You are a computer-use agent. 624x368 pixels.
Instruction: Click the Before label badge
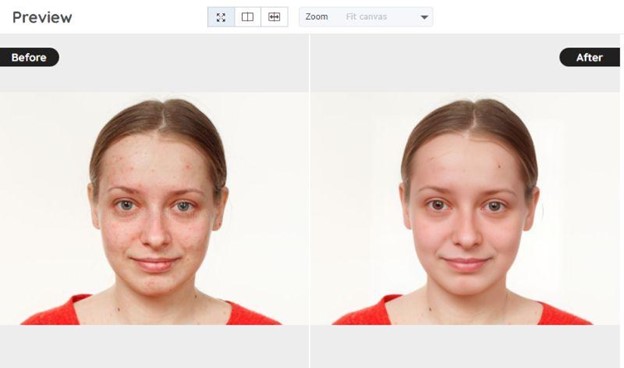pyautogui.click(x=29, y=57)
